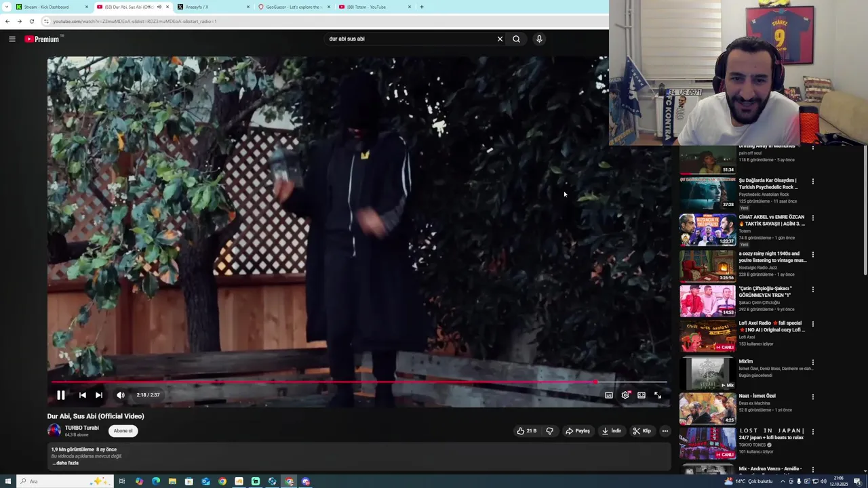Image resolution: width=868 pixels, height=488 pixels.
Task: Open options menu for Lofi Axol Radio
Action: click(x=812, y=324)
